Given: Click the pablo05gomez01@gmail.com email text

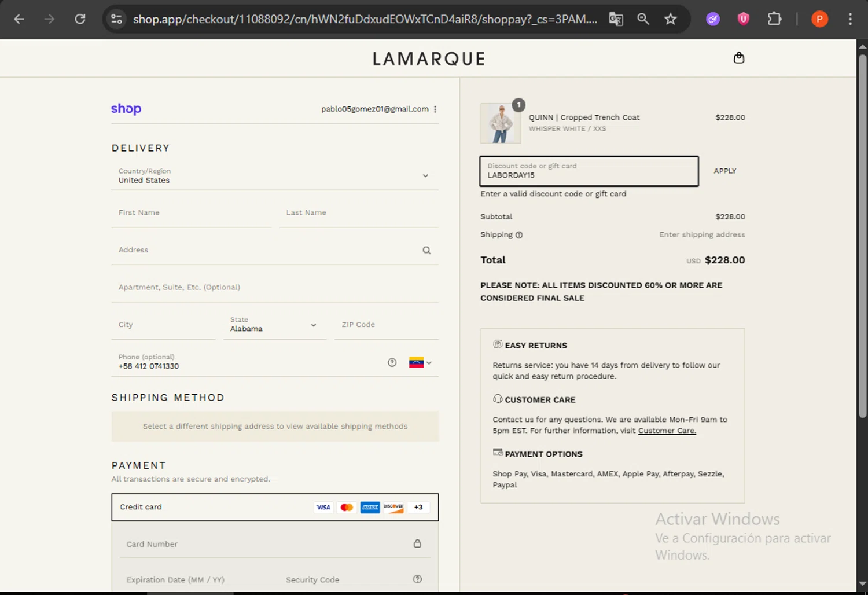Looking at the screenshot, I should click(375, 109).
